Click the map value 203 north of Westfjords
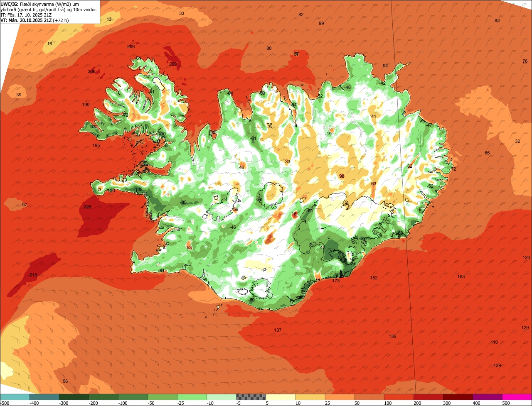 [131, 46]
